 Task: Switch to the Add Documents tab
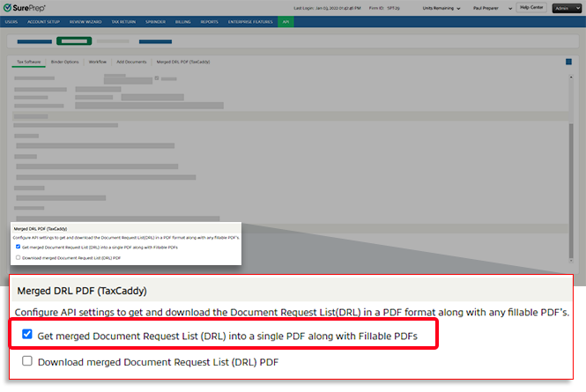131,62
